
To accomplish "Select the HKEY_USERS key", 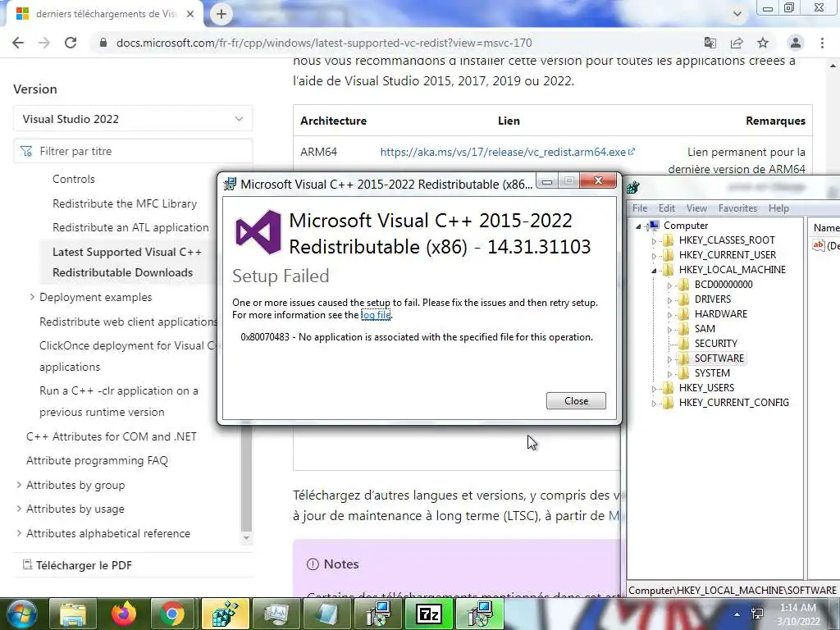I will pos(706,388).
